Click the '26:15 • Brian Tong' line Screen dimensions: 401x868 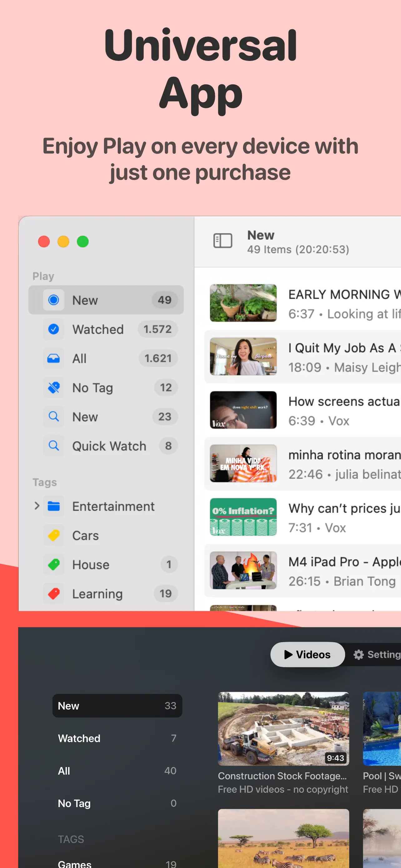coord(342,581)
